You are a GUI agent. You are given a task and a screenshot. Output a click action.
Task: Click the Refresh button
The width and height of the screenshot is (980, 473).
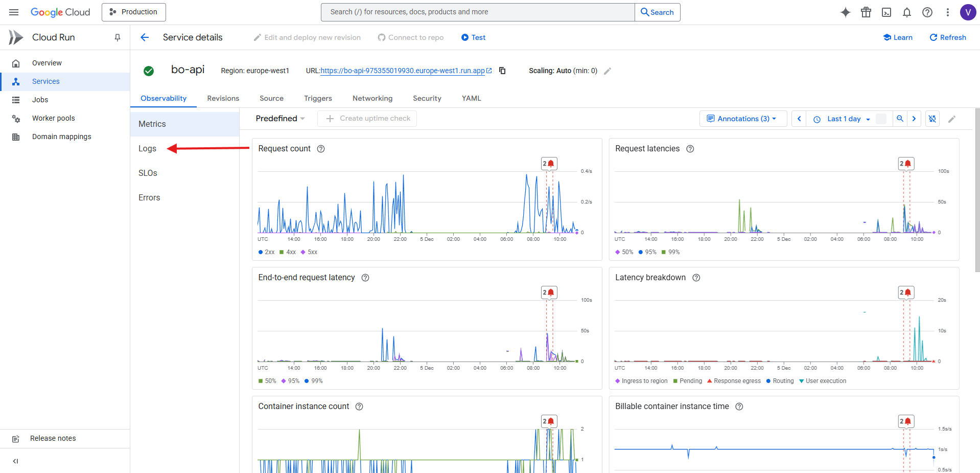(947, 37)
